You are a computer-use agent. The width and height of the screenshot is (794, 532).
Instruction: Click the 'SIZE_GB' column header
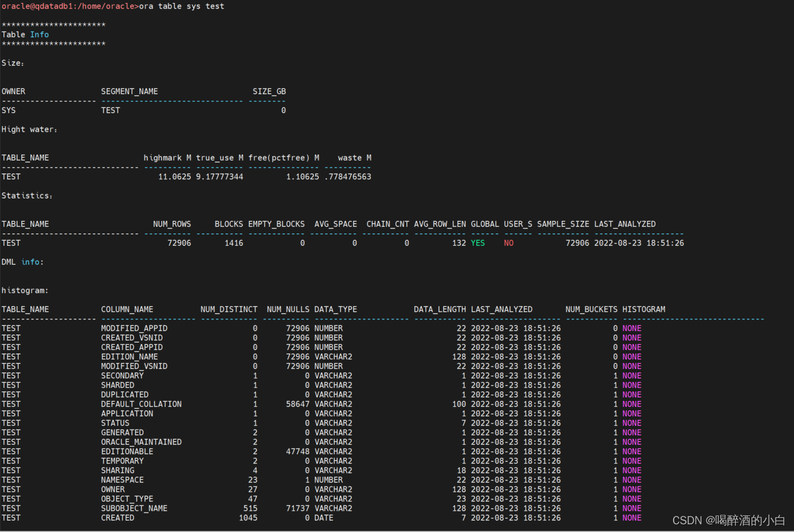pos(269,91)
